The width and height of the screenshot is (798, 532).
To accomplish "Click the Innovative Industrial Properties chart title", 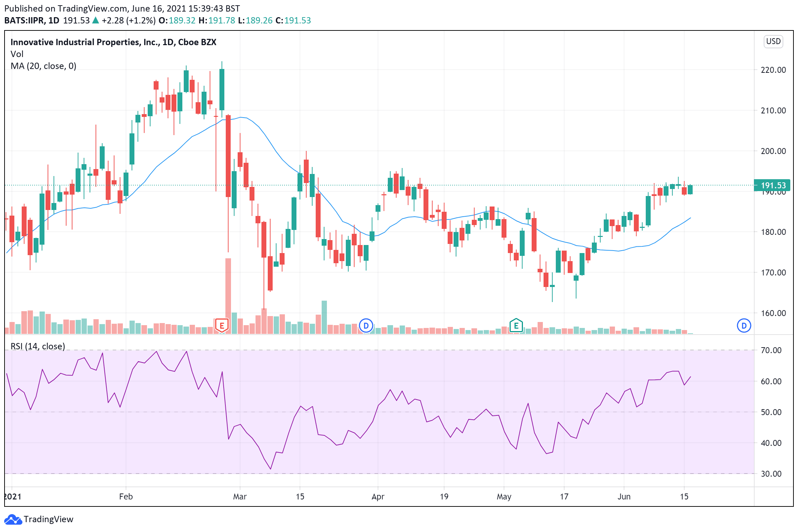I will [x=113, y=42].
